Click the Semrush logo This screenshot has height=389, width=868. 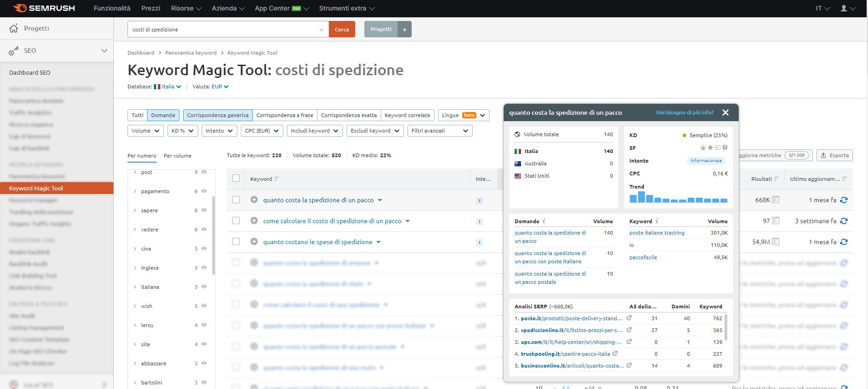[x=44, y=8]
